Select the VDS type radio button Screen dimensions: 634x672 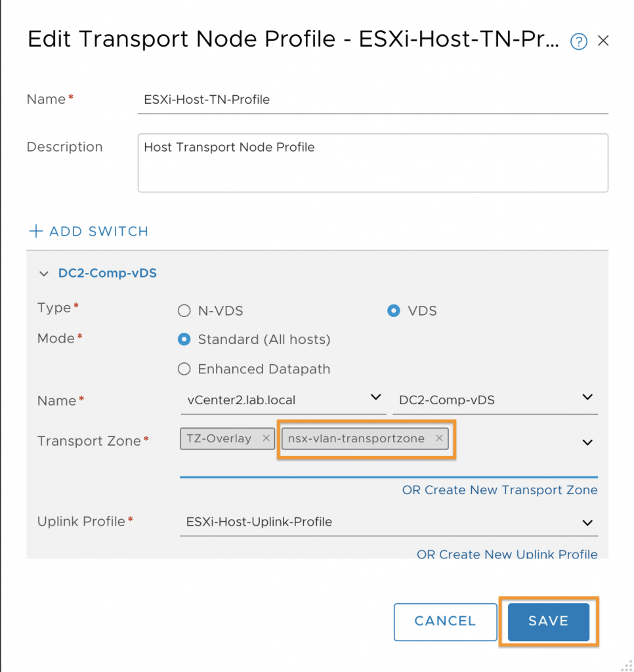[394, 310]
